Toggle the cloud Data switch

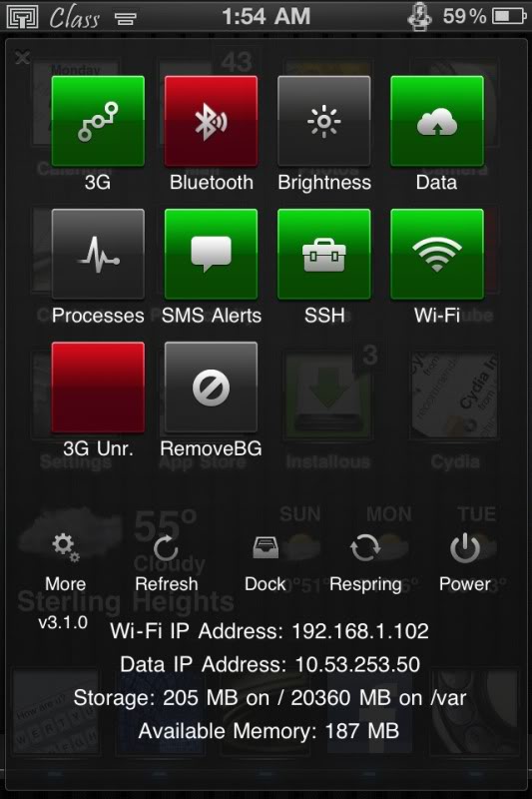(437, 121)
